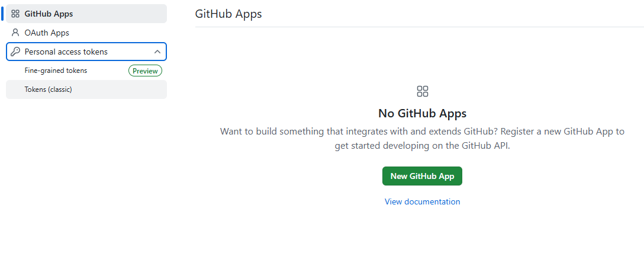
Task: Click the blue active indicator beside GitHub Apps
Action: tap(2, 14)
